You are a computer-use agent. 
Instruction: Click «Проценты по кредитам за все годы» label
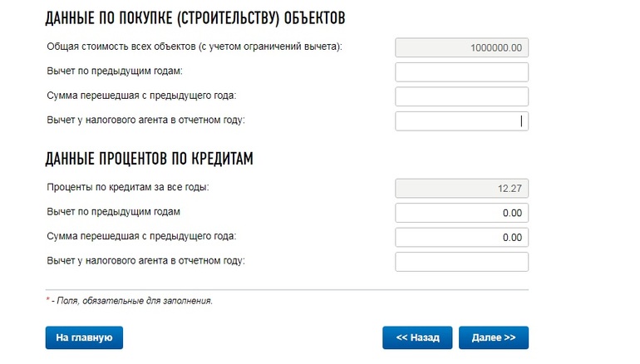pyautogui.click(x=127, y=187)
